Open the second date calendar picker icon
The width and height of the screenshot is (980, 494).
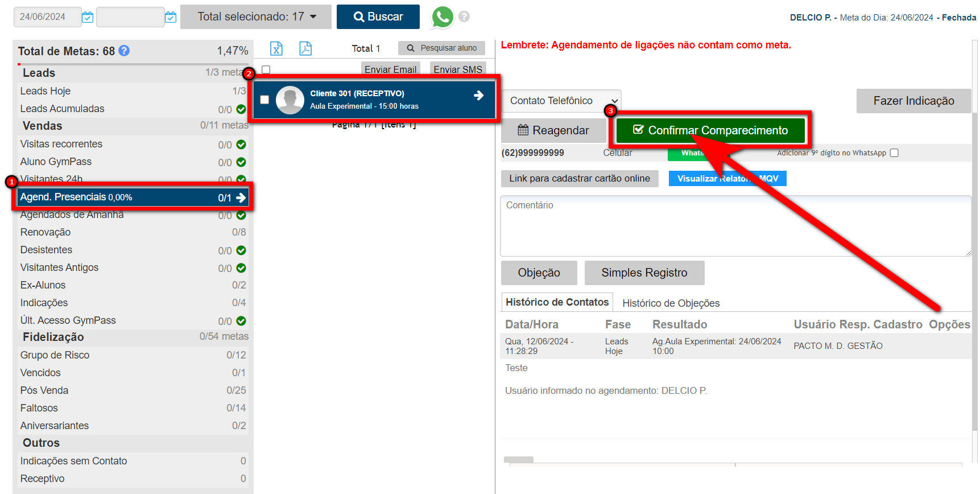pos(171,17)
